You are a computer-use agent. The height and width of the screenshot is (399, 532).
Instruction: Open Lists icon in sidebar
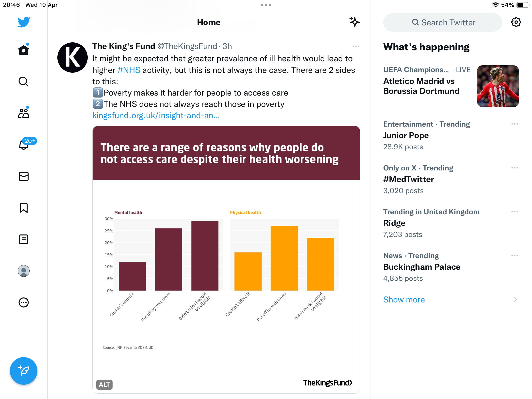(x=24, y=239)
